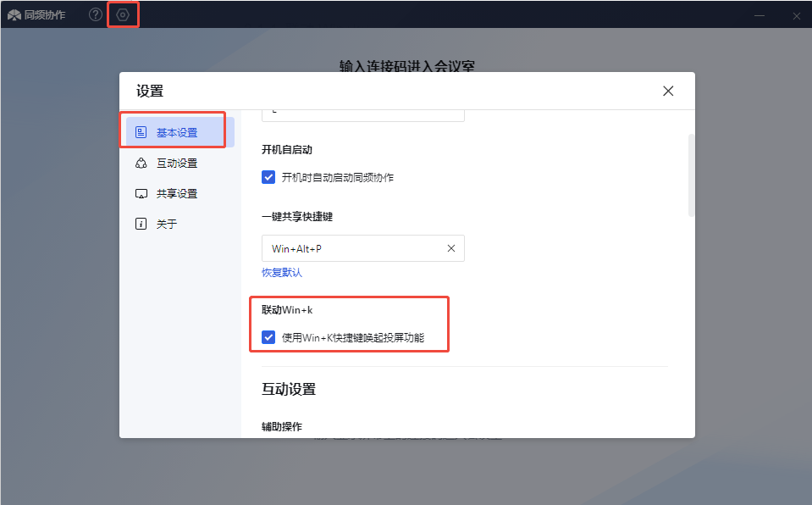This screenshot has width=812, height=505.
Task: Close the 同频协作 main window
Action: point(797,15)
